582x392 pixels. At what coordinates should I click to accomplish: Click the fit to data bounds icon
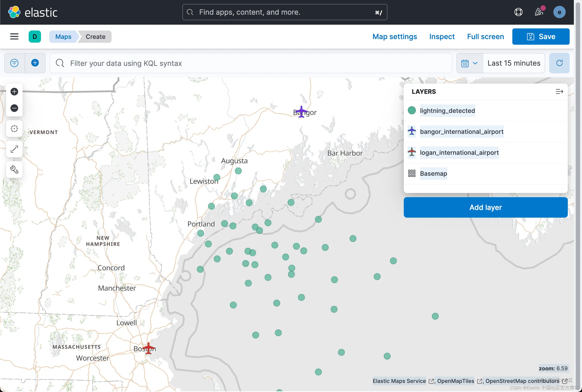(x=14, y=128)
